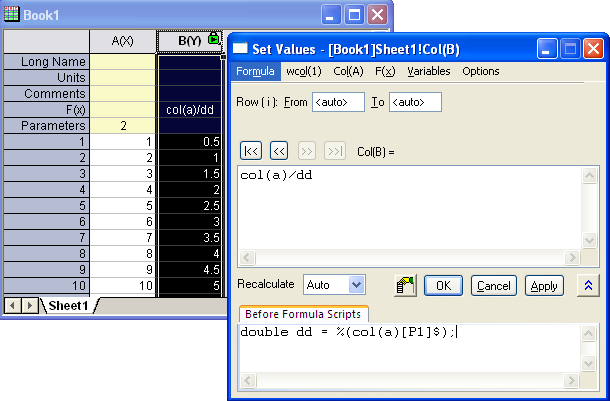Screen dimensions: 610x401
Task: Minimize the Set Values dialog
Action: (x=547, y=49)
